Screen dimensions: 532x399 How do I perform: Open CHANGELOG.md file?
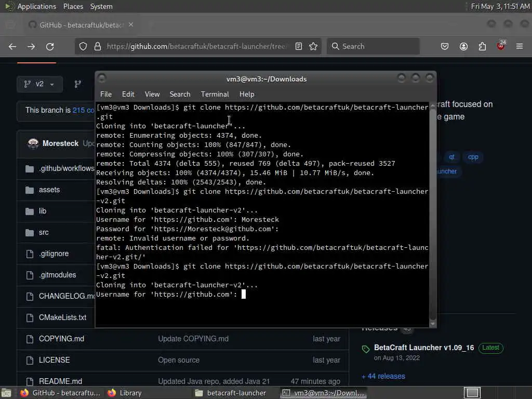(66, 297)
